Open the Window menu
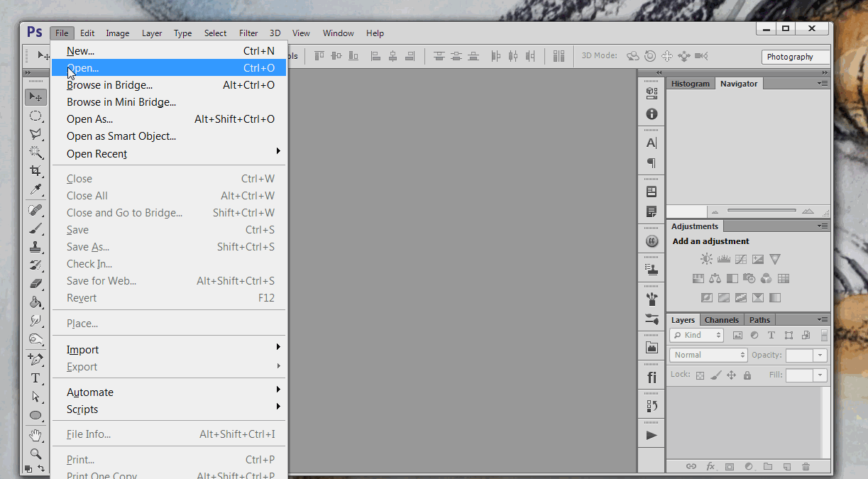The width and height of the screenshot is (868, 479). [339, 33]
